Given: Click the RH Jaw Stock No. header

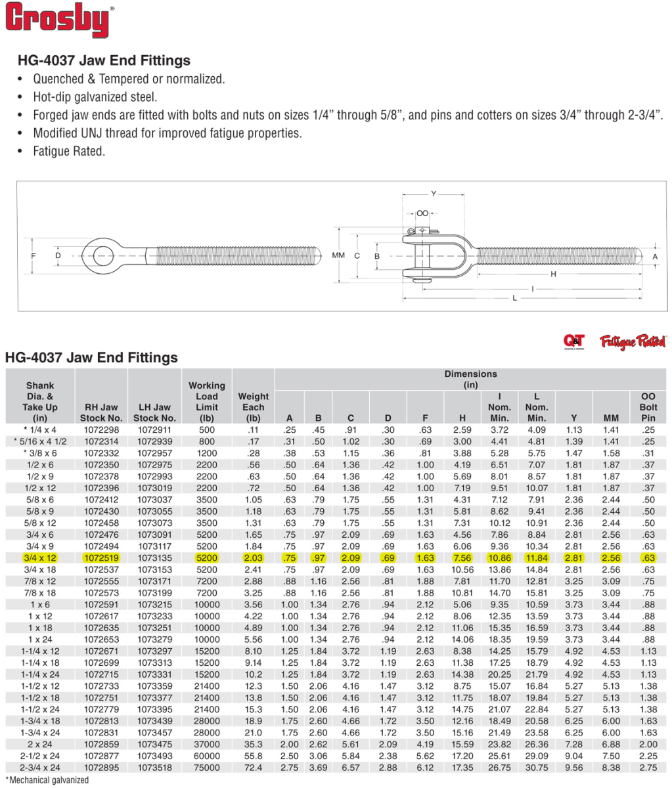Looking at the screenshot, I should click(x=101, y=412).
